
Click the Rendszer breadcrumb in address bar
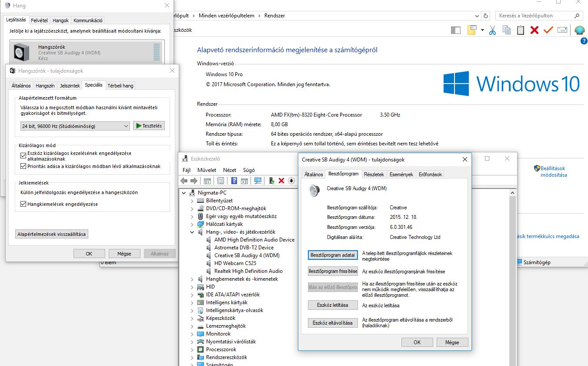275,16
